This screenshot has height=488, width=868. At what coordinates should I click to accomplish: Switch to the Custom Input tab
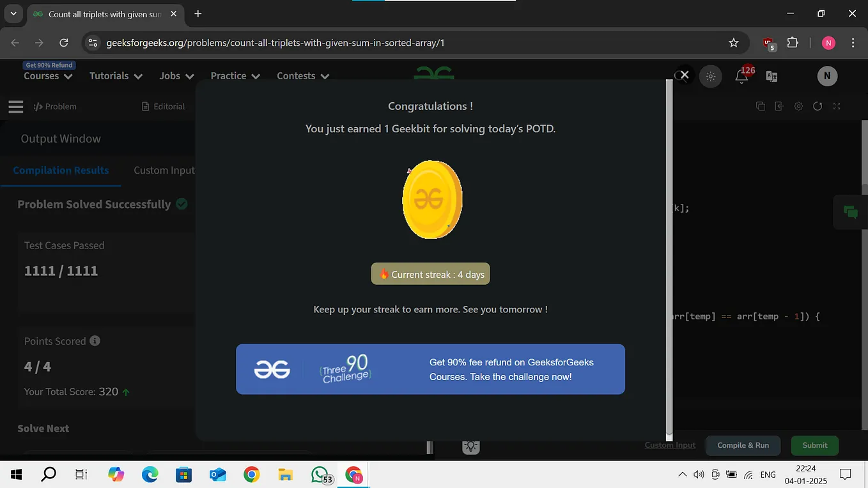(164, 170)
